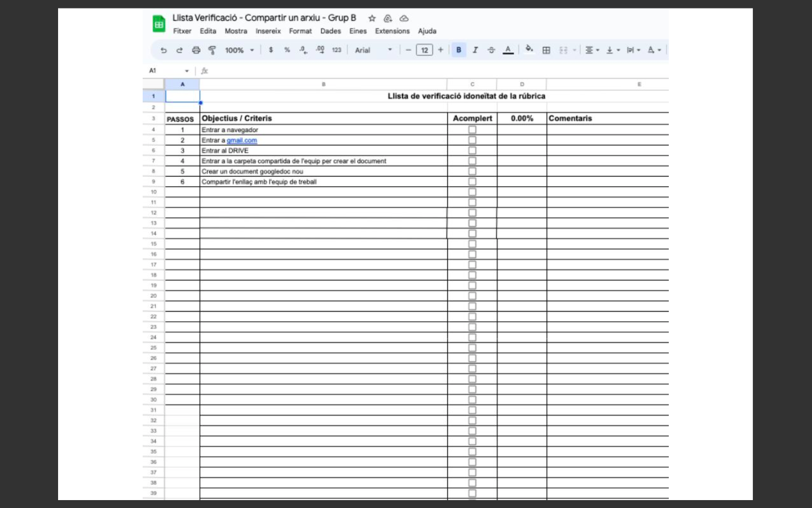Follow the gmail.com hyperlink
812x508 pixels.
[242, 140]
